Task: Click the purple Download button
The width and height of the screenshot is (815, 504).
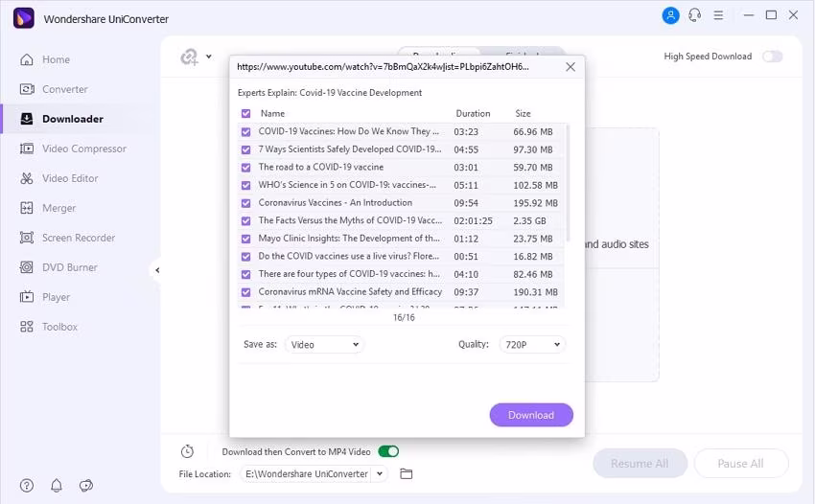Action: 531,415
